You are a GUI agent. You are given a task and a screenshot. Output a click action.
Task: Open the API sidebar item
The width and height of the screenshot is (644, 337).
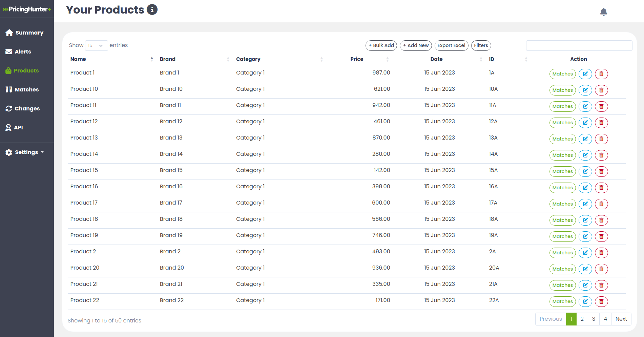click(x=18, y=128)
